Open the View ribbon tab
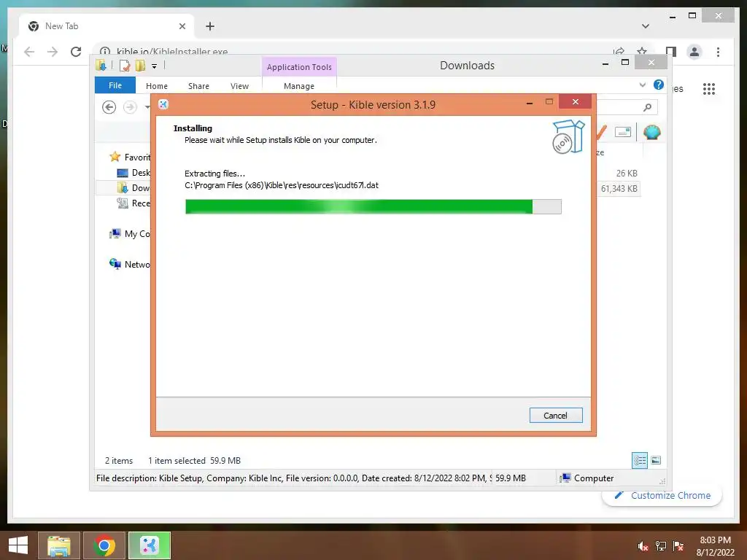 click(239, 86)
